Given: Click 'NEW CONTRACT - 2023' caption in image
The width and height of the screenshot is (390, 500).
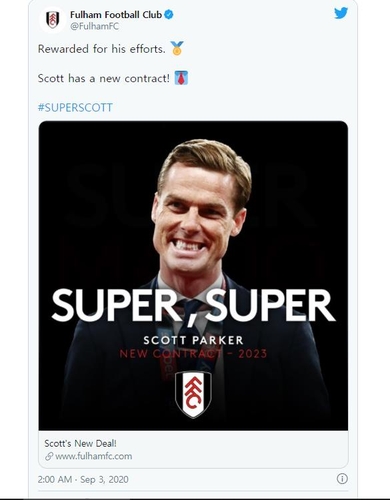Looking at the screenshot, I should click(x=193, y=353).
